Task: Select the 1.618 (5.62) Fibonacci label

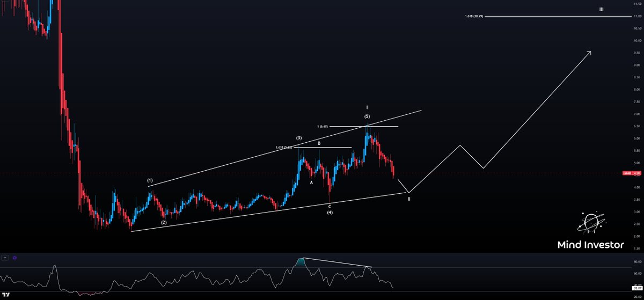Action: click(x=284, y=148)
